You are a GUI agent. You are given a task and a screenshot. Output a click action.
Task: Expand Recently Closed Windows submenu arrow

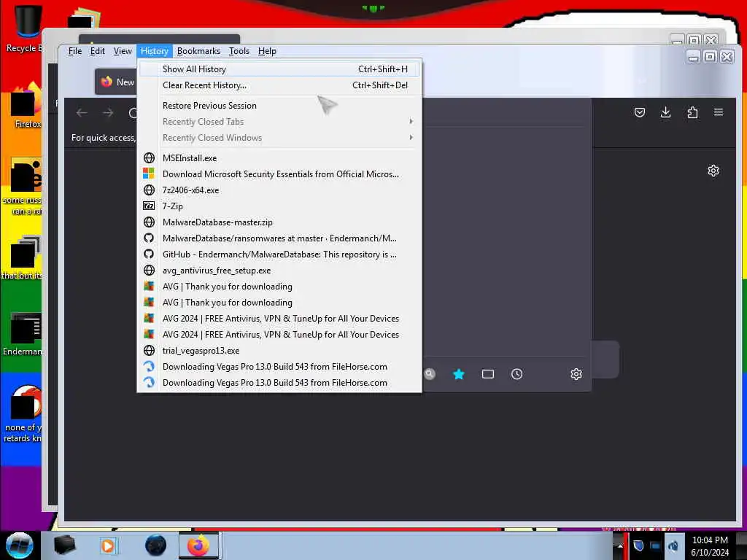click(x=411, y=138)
